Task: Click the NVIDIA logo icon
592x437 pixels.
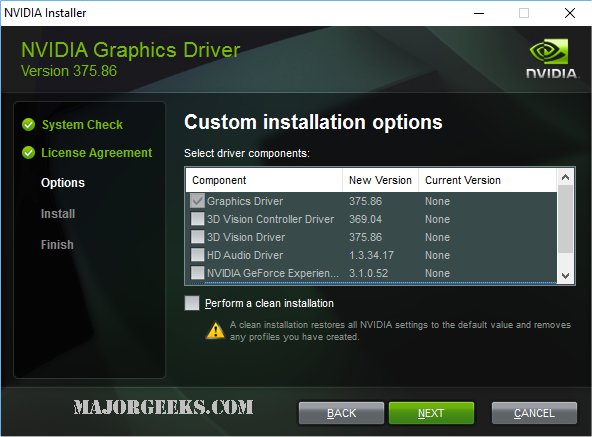Action: pos(551,59)
